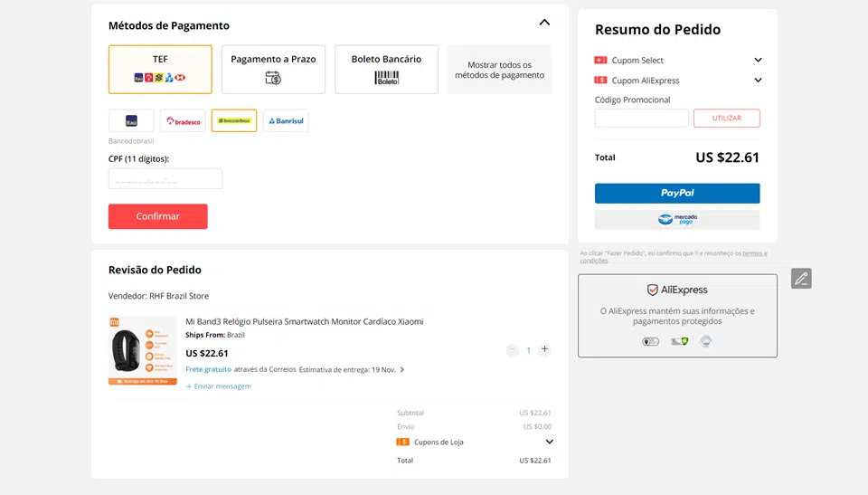Pay with the Mercado Pago button
868x495 pixels.
[677, 220]
